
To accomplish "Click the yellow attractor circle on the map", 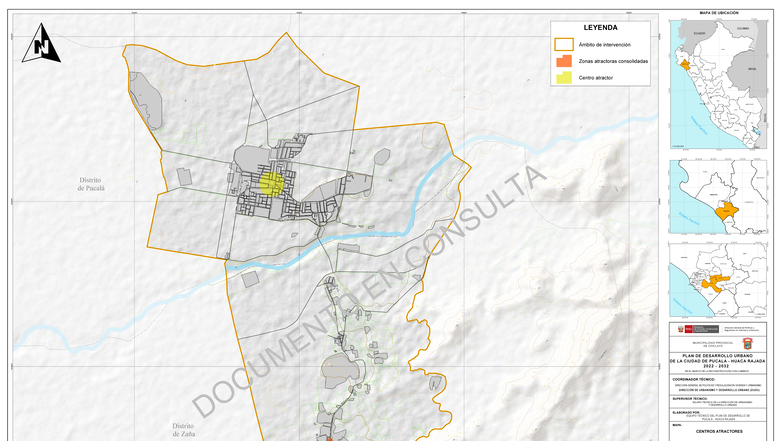I will point(272,184).
